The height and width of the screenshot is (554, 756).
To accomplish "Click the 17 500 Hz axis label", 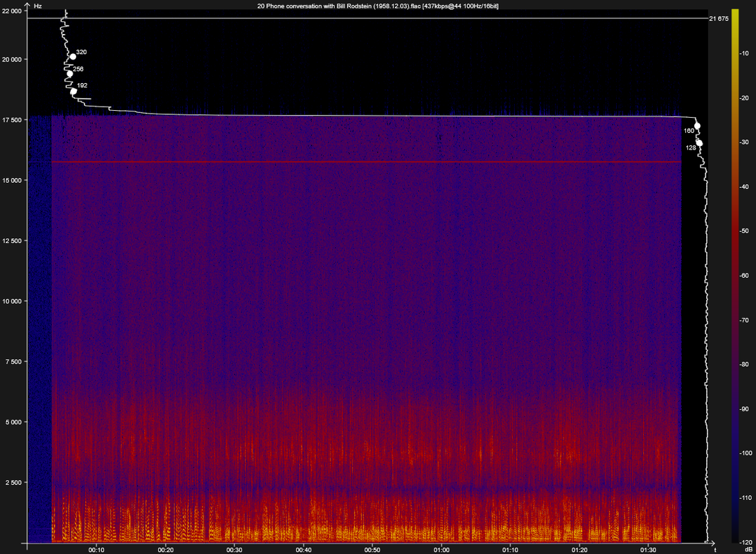I will click(12, 120).
